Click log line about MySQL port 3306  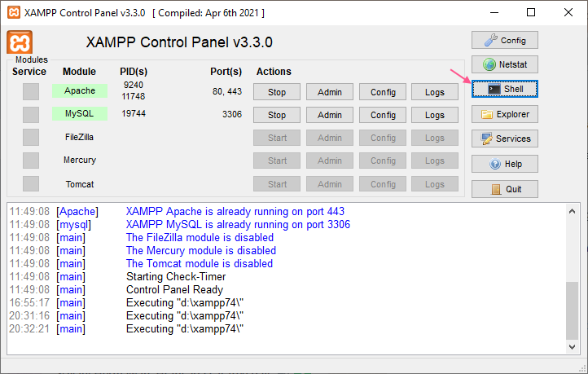pyautogui.click(x=238, y=224)
